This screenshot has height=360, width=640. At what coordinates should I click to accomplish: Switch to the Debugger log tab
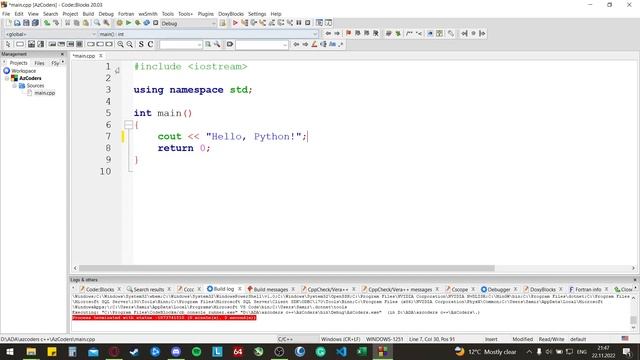499,289
